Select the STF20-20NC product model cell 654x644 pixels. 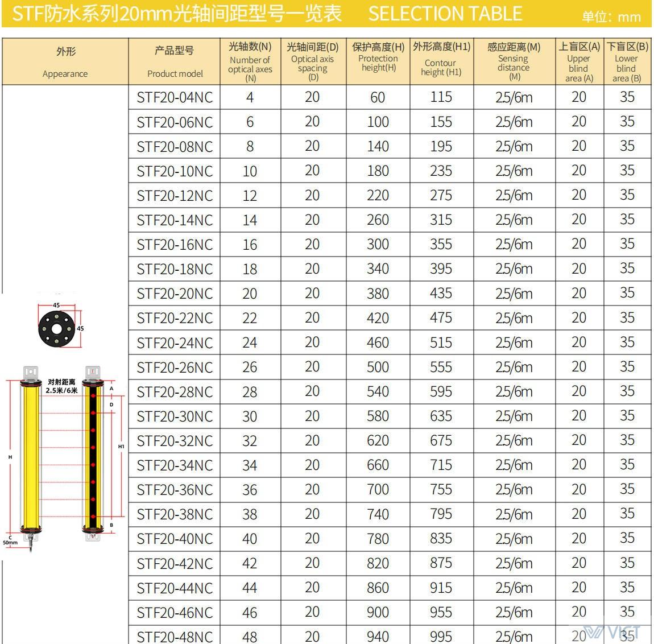175,294
